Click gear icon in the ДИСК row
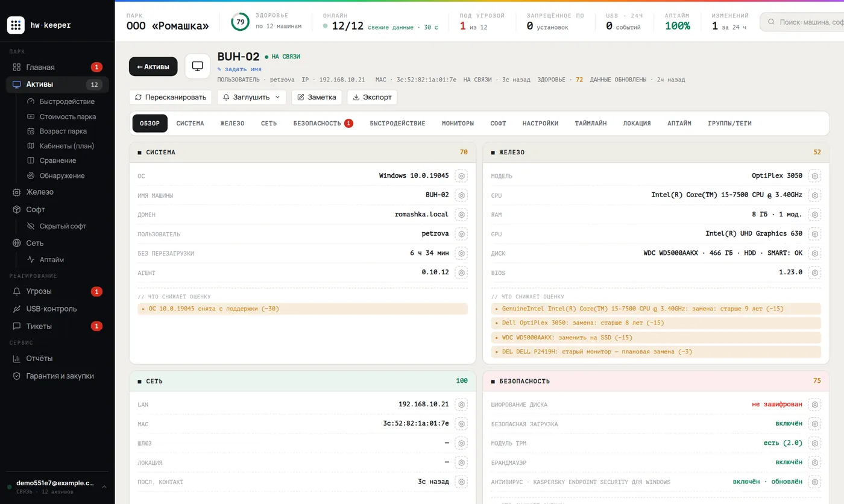 pos(814,253)
